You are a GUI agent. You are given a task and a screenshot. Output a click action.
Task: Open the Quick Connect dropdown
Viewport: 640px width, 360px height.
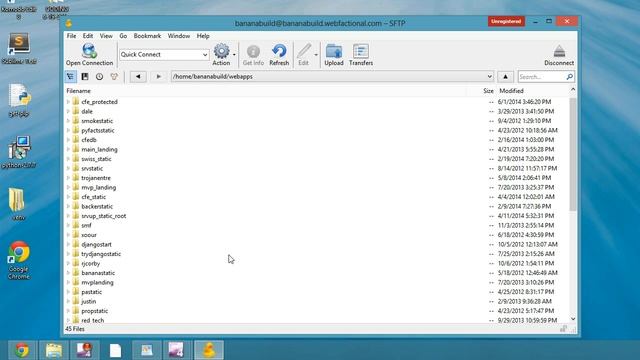tap(205, 55)
